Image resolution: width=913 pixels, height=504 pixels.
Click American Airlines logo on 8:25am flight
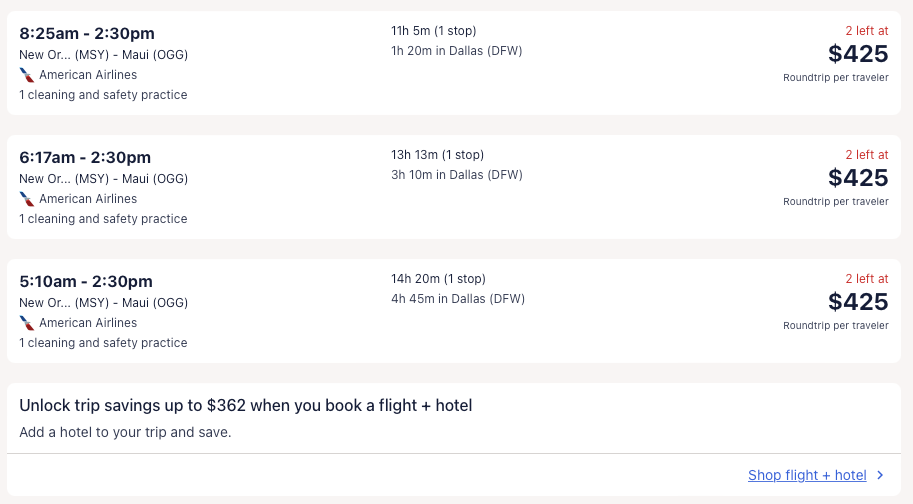(x=27, y=75)
